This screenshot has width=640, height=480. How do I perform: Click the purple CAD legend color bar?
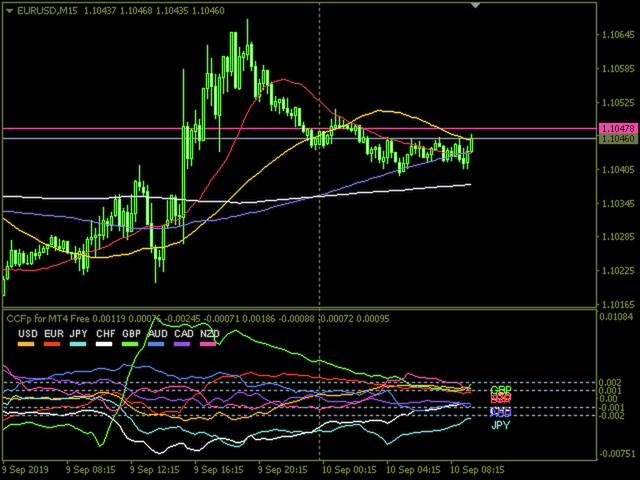point(184,345)
